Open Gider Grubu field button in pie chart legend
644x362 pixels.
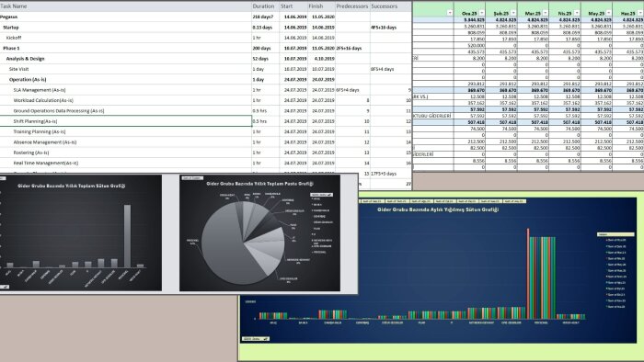click(x=322, y=195)
